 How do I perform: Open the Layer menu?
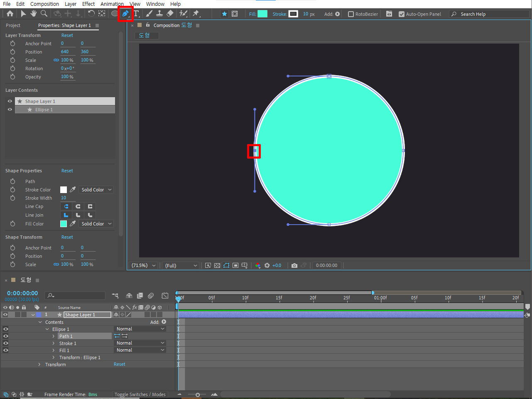(x=71, y=4)
